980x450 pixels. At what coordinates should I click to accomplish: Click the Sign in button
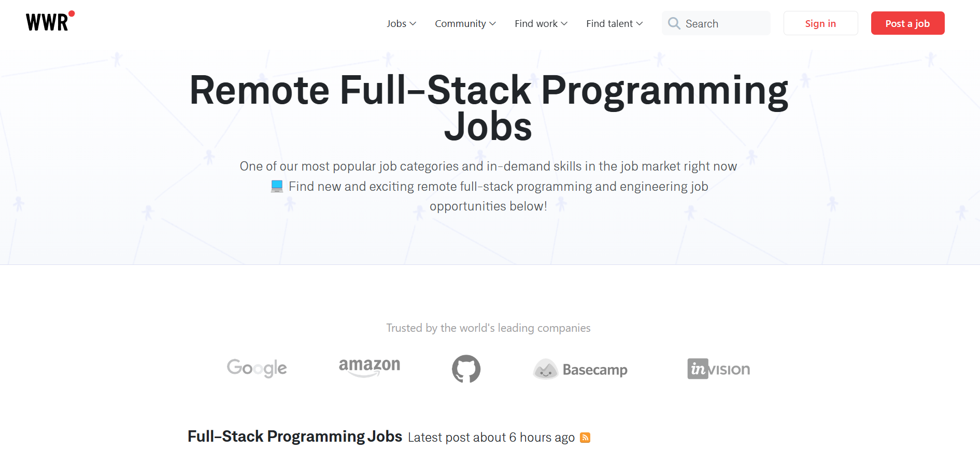click(x=820, y=23)
